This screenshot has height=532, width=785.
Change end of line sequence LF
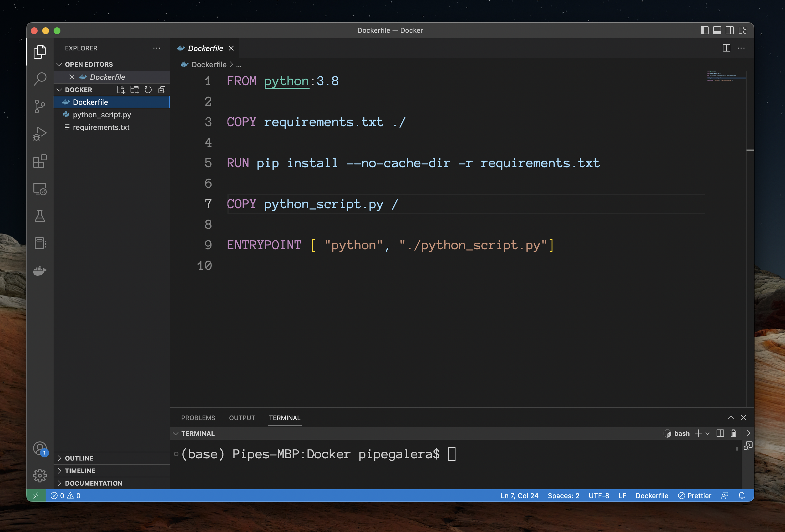pyautogui.click(x=622, y=496)
